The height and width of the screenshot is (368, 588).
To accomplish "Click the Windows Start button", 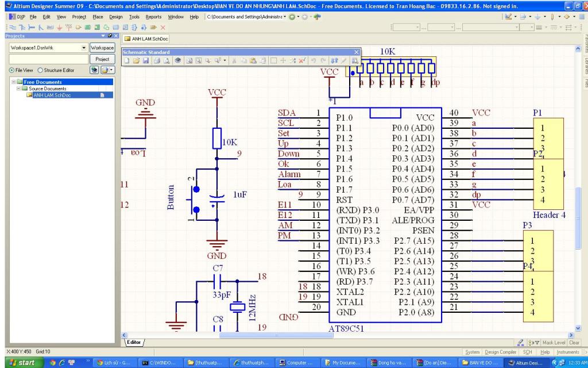I will pos(21,363).
